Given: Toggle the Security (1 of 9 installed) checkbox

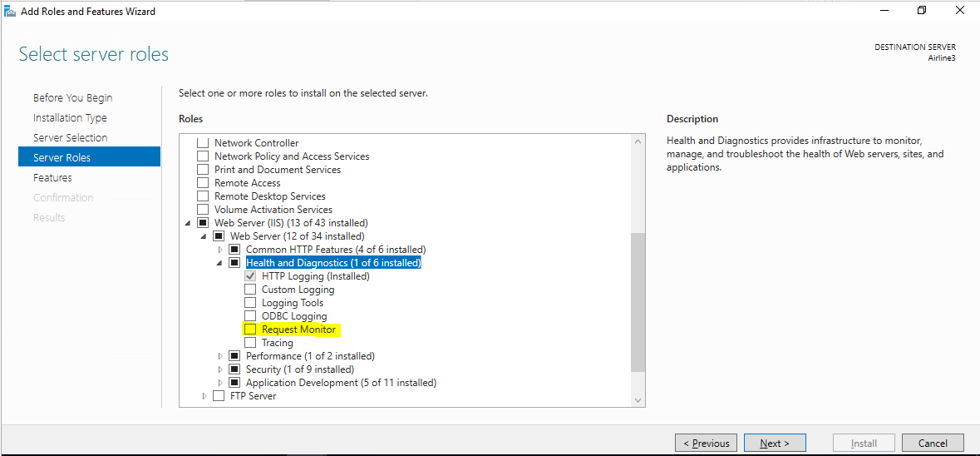Looking at the screenshot, I should tap(234, 369).
